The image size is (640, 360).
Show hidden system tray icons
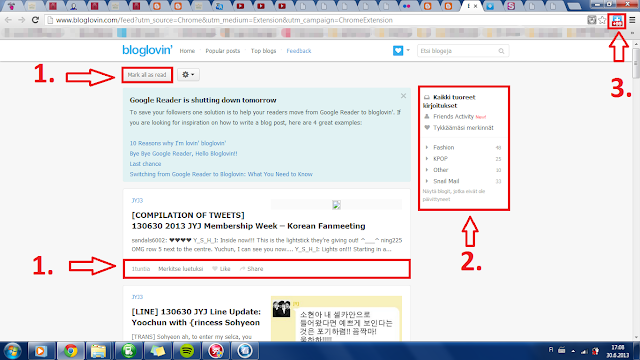coord(573,351)
